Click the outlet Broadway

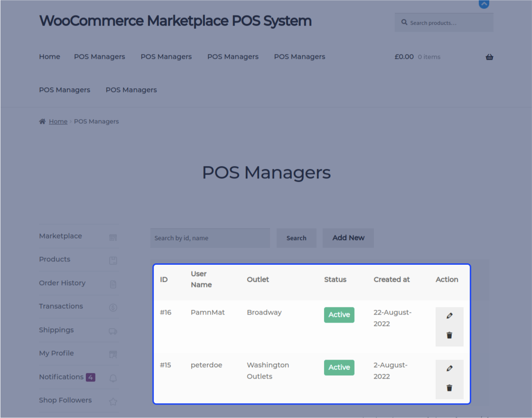(x=264, y=312)
